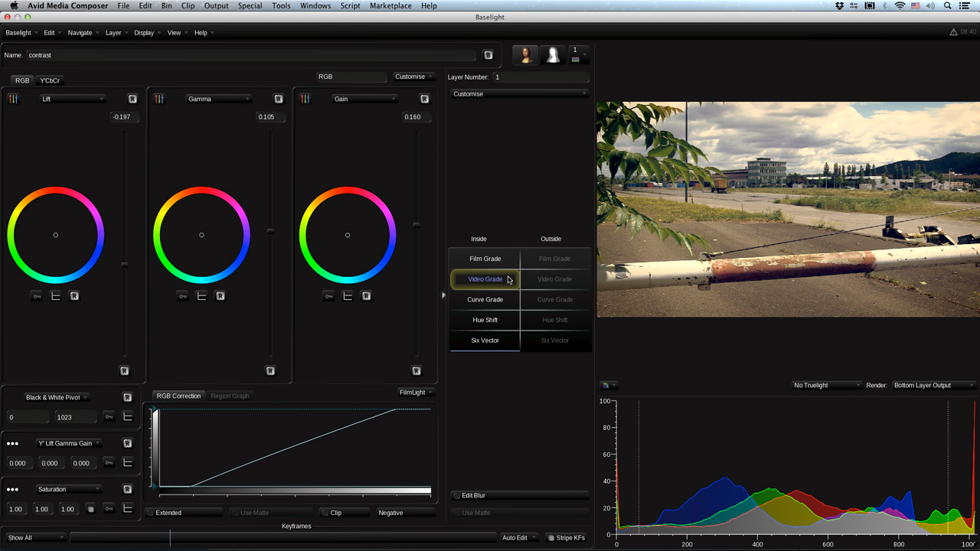Open the Bottom Layer Output render dropdown

point(933,385)
